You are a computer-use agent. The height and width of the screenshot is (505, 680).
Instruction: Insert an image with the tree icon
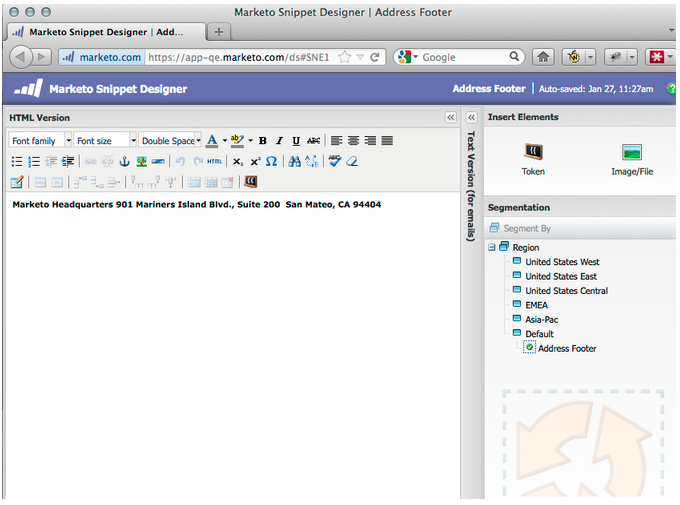pos(141,161)
